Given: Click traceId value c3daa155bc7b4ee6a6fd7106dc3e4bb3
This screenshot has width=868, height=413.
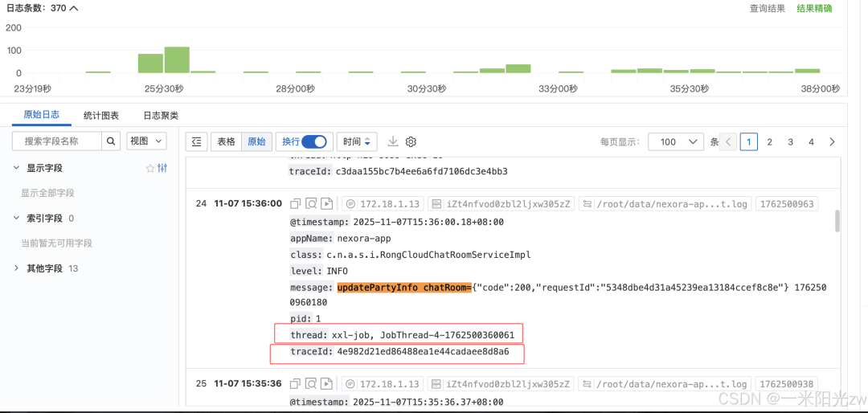Looking at the screenshot, I should tap(422, 172).
